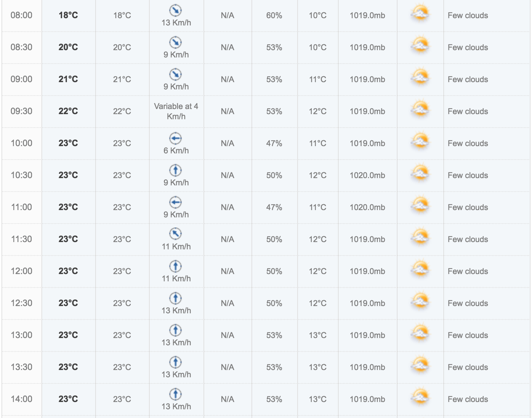
Task: Click 'Few clouds' text in the 13:30 row
Action: click(468, 367)
